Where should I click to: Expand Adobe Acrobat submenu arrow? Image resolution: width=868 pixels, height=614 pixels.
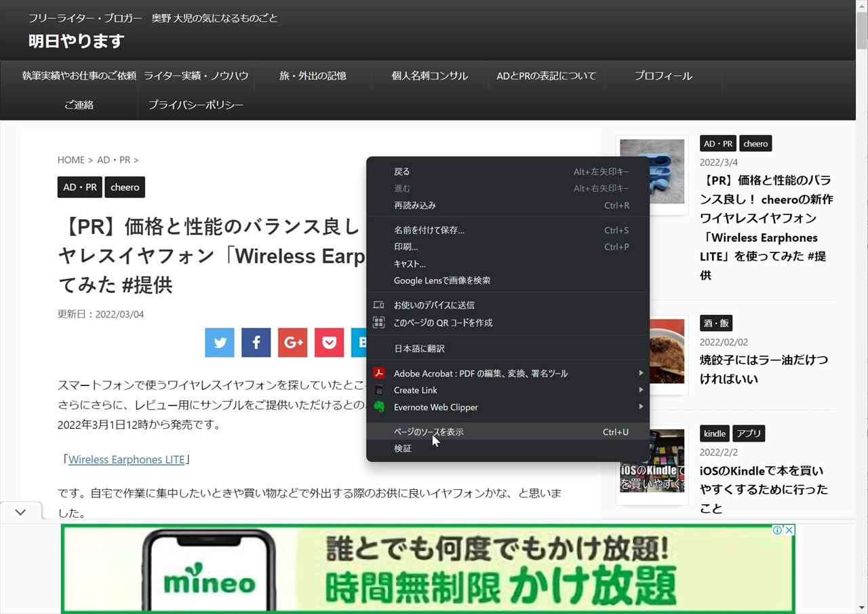pyautogui.click(x=641, y=373)
